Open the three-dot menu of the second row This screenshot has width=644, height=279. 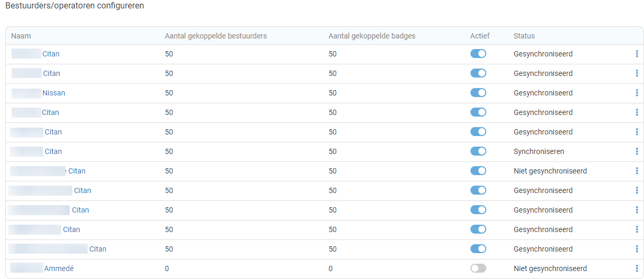[637, 73]
